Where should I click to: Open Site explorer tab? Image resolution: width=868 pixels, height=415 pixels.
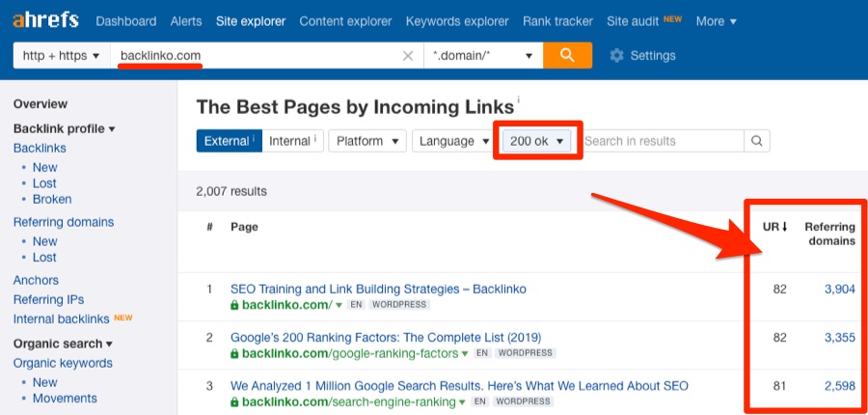pyautogui.click(x=251, y=21)
